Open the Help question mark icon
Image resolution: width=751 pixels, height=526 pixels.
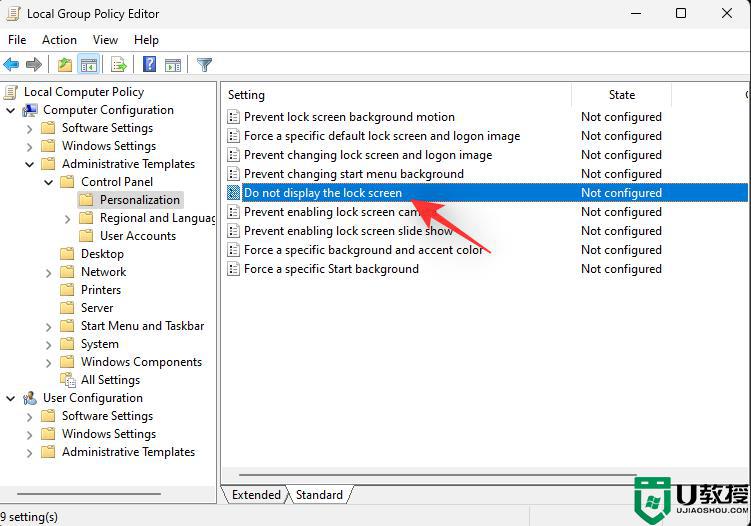coord(149,64)
